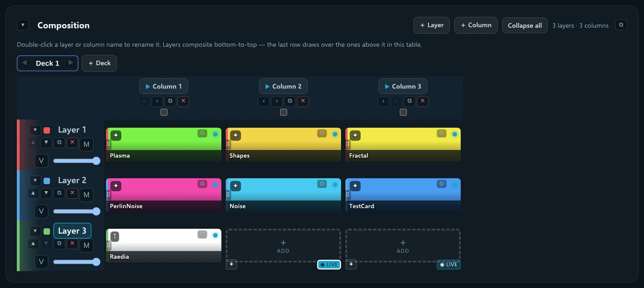
Task: Add a new layer
Action: pyautogui.click(x=431, y=25)
